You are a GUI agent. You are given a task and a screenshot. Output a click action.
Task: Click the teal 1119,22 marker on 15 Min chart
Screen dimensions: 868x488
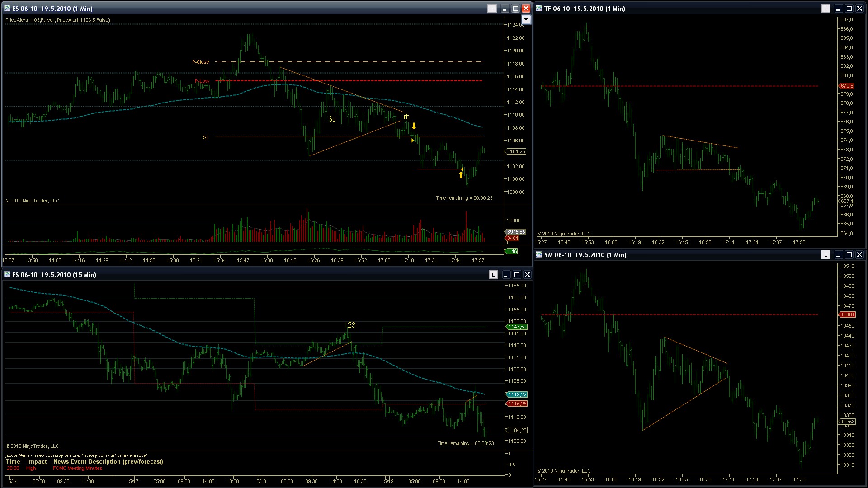(517, 394)
